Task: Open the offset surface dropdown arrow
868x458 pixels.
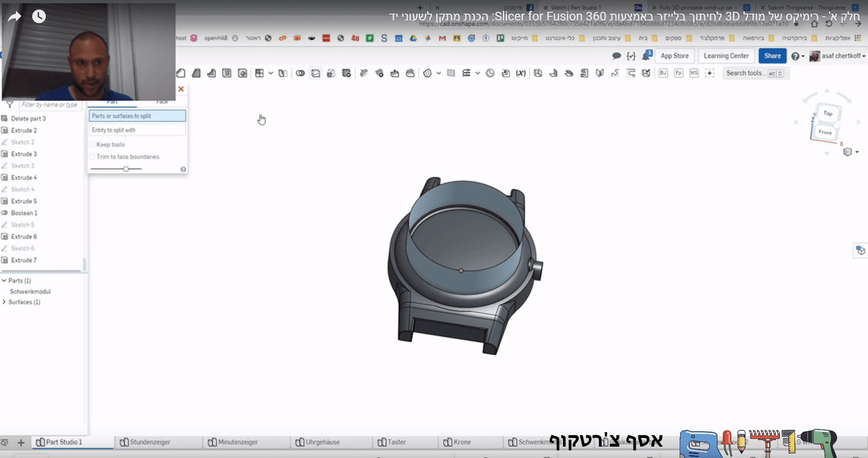Action: [x=439, y=73]
